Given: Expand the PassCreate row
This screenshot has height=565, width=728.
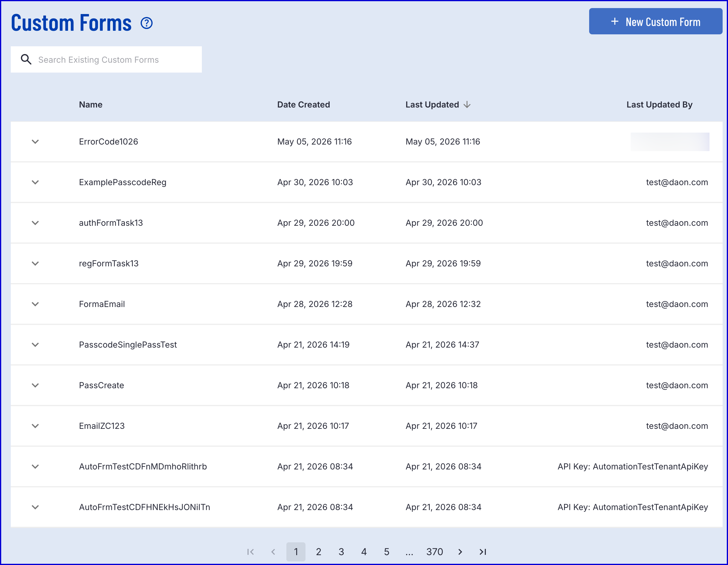Looking at the screenshot, I should click(35, 386).
